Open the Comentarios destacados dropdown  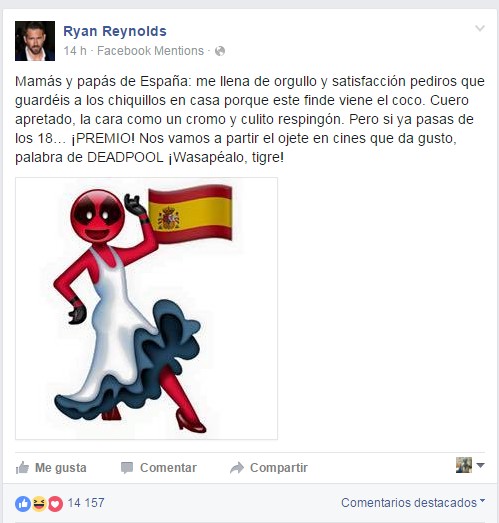(413, 502)
